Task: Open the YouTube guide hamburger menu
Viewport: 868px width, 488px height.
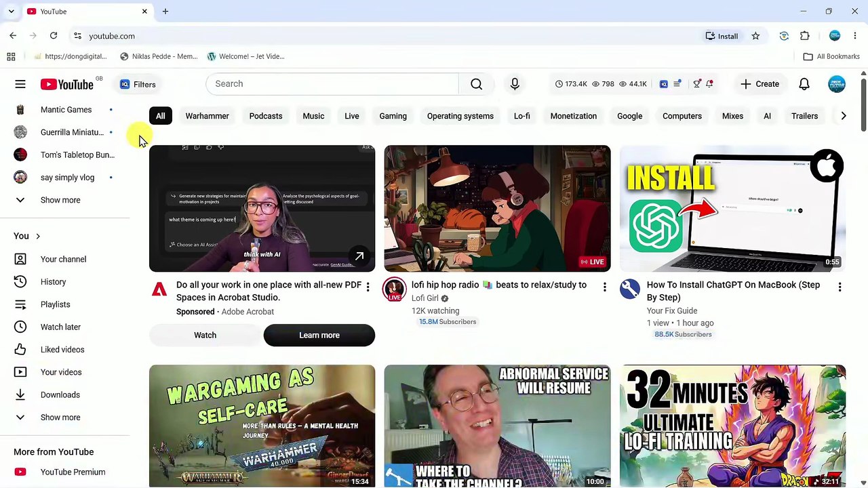Action: 20,84
